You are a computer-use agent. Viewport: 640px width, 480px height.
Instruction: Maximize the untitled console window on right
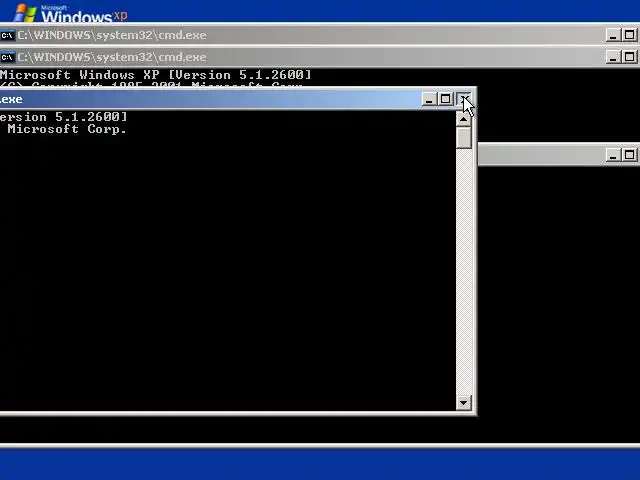pyautogui.click(x=629, y=155)
